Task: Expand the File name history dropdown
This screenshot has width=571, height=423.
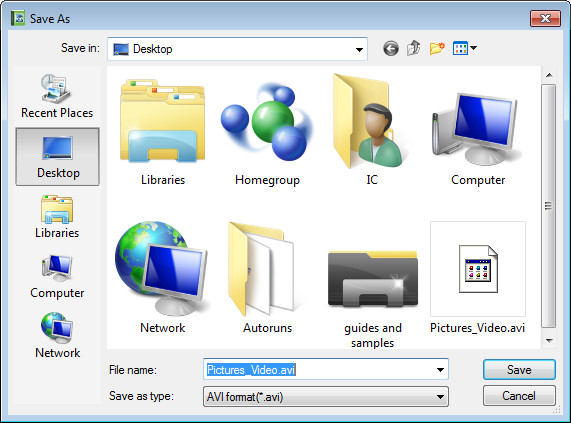Action: (440, 370)
